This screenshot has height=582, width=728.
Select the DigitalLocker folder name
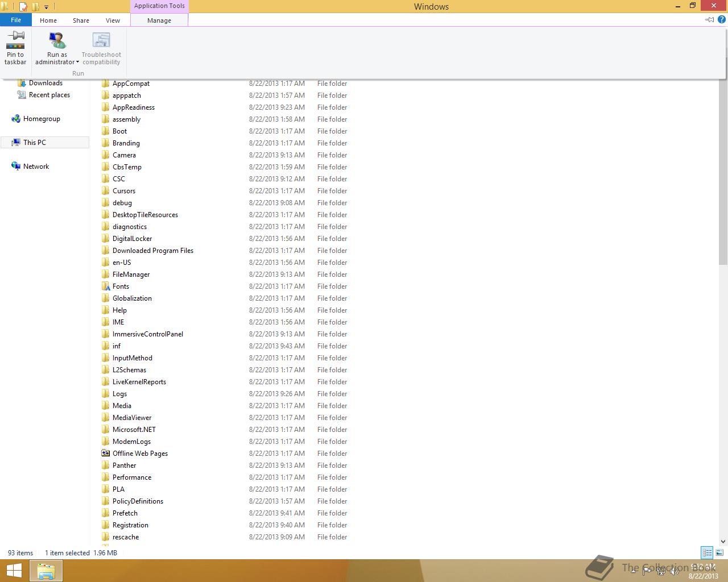click(132, 239)
